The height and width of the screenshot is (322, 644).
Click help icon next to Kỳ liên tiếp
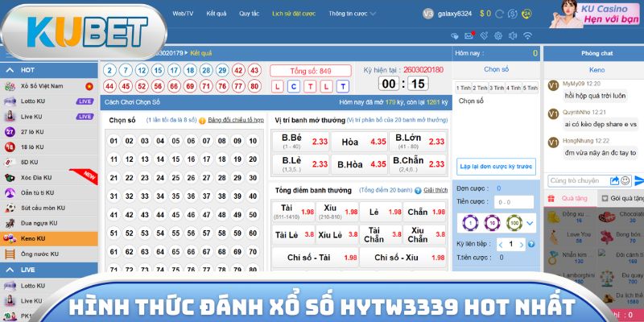click(531, 245)
